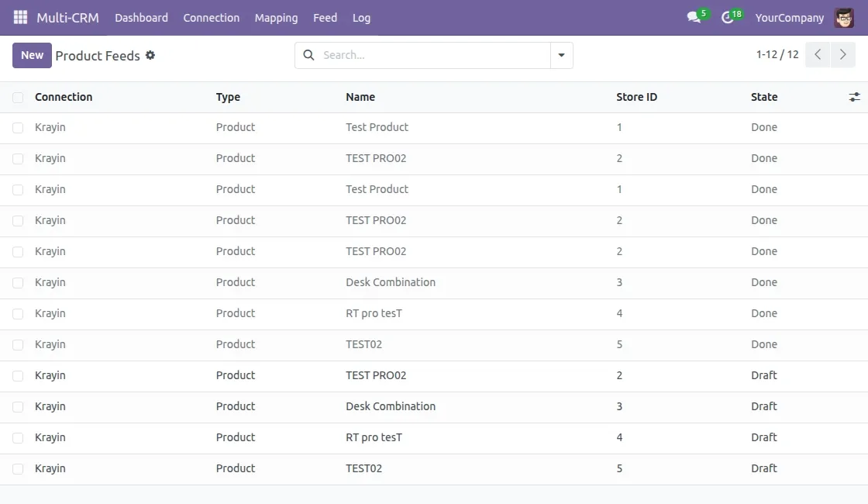Expand the search filters dropdown arrow
868x504 pixels.
560,55
